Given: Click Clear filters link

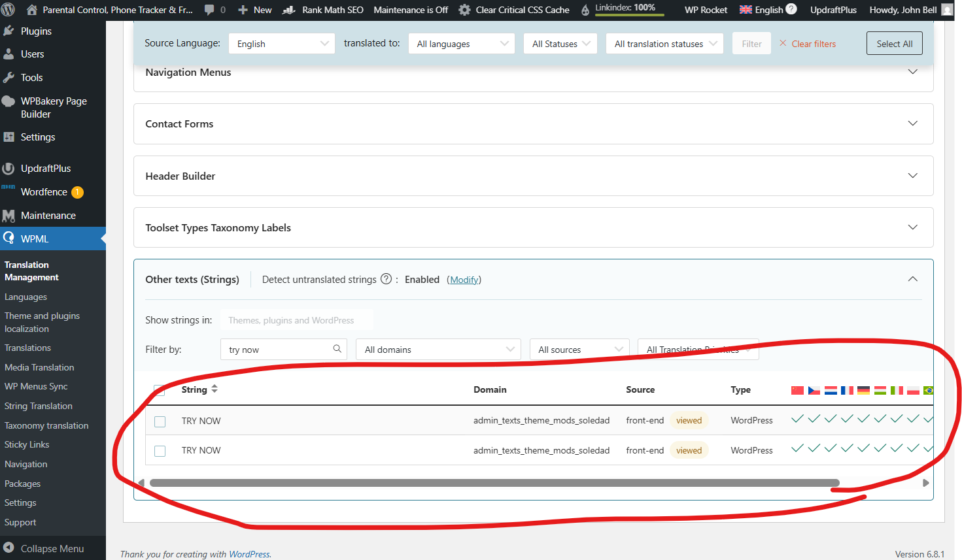Looking at the screenshot, I should click(808, 44).
